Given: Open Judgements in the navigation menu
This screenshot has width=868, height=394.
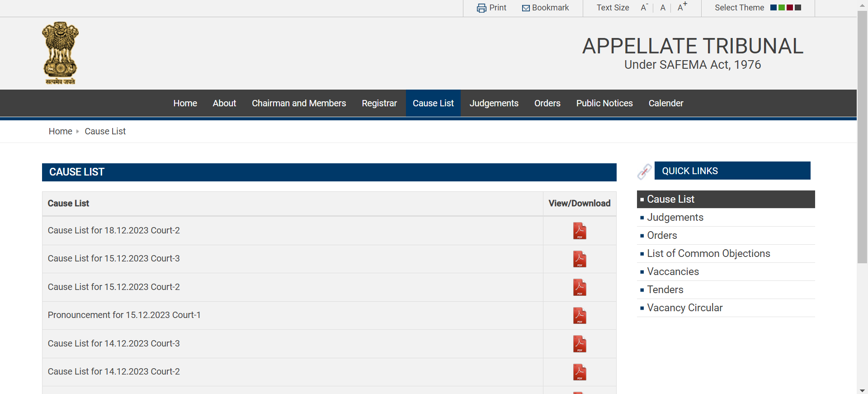Looking at the screenshot, I should [x=494, y=103].
